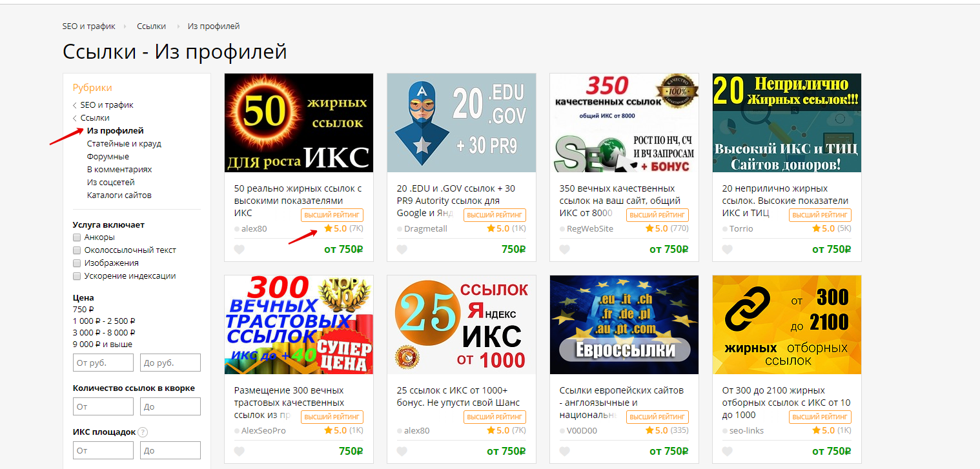Viewport: 980px width, 469px height.
Task: Add RegWebSite listing to favorites via heart
Action: click(x=564, y=250)
